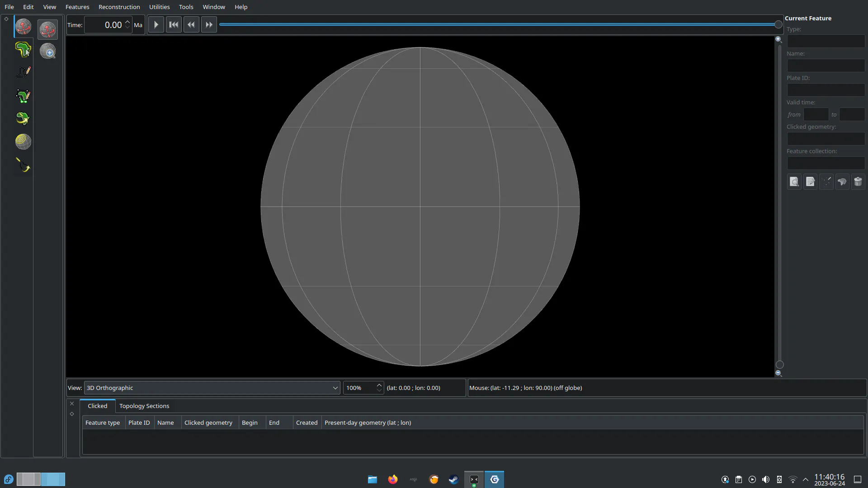
Task: Open the Reconstruction menu
Action: 119,7
